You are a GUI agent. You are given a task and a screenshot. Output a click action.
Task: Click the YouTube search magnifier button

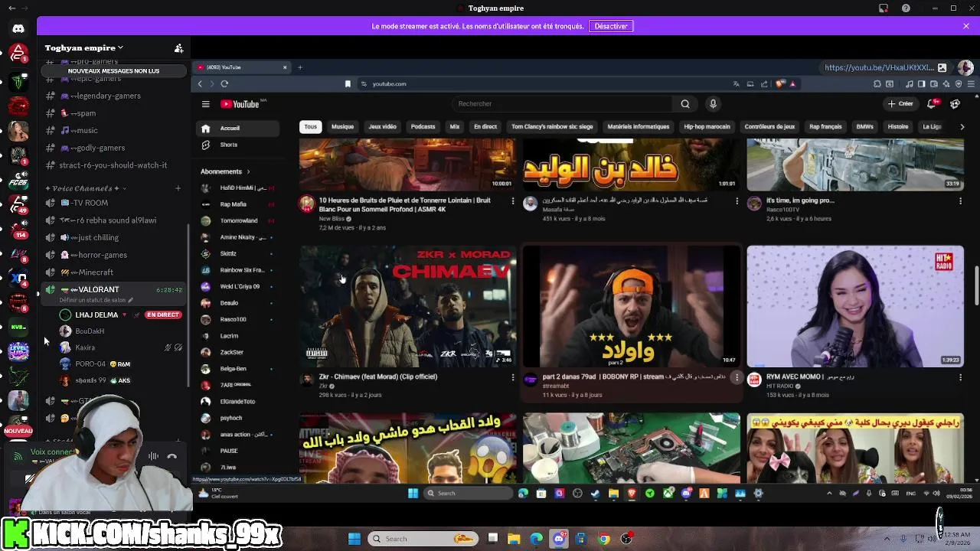[685, 104]
